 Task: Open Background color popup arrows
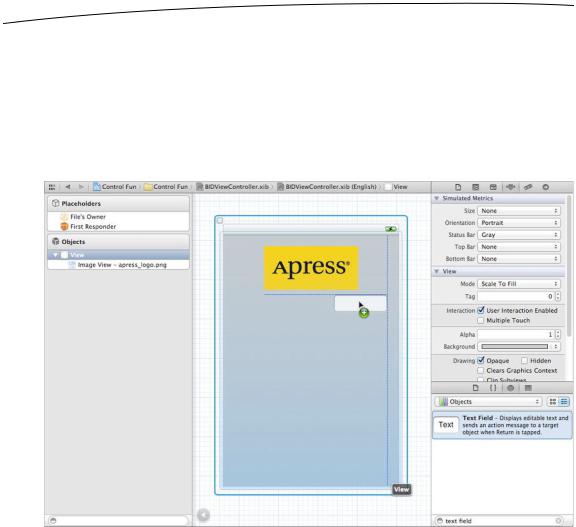556,347
